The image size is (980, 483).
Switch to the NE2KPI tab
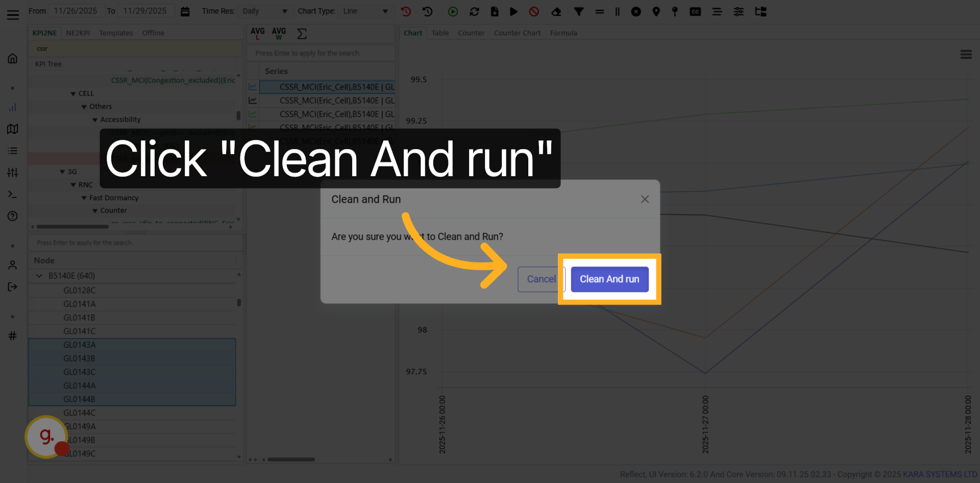pyautogui.click(x=78, y=33)
